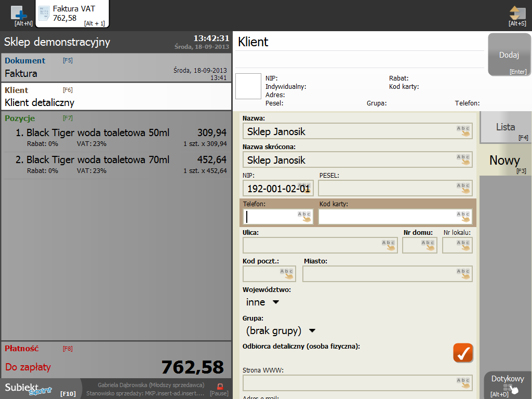Toggle the Dotykowy touch mode button

[x=508, y=385]
